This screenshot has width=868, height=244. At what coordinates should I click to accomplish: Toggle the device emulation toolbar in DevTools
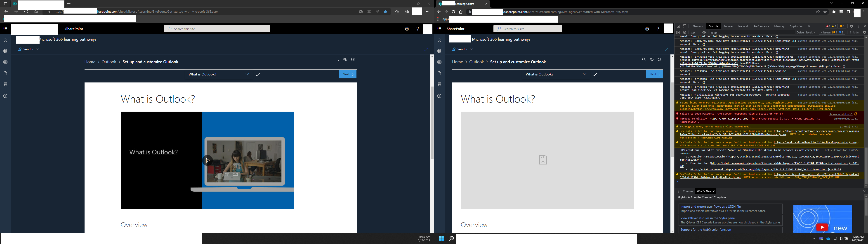point(684,26)
